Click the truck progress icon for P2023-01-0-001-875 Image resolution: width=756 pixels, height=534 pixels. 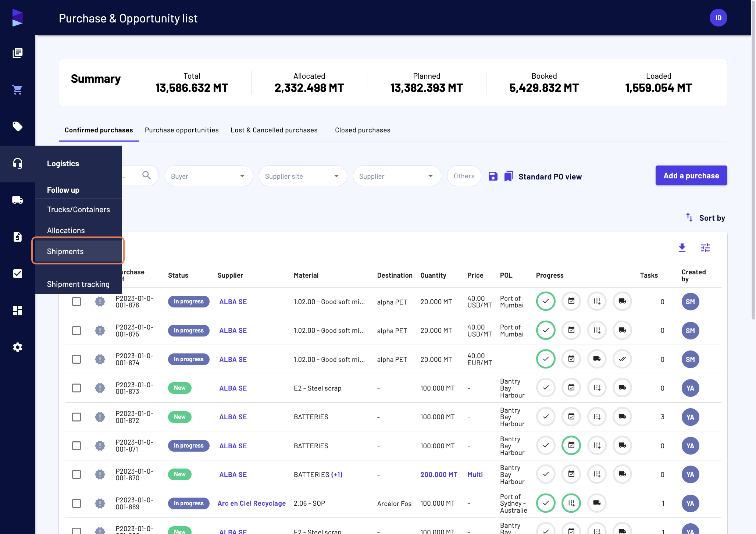[x=623, y=330]
